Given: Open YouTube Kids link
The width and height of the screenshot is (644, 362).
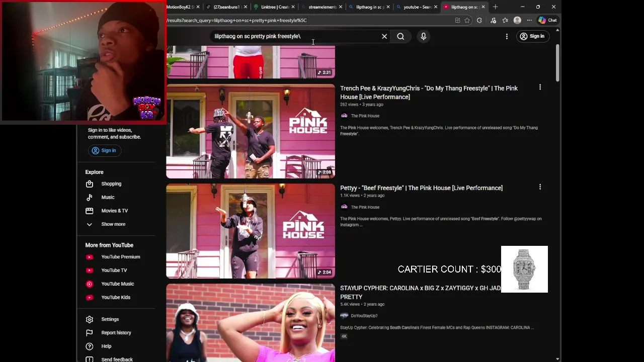Looking at the screenshot, I should tap(116, 298).
